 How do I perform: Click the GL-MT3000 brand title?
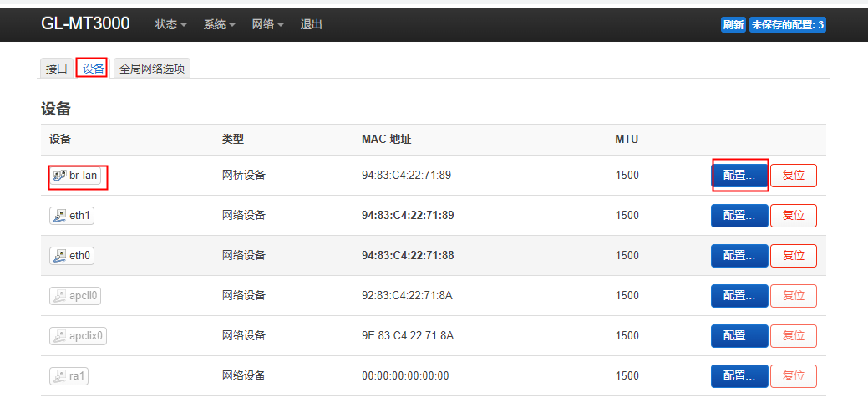coord(85,24)
